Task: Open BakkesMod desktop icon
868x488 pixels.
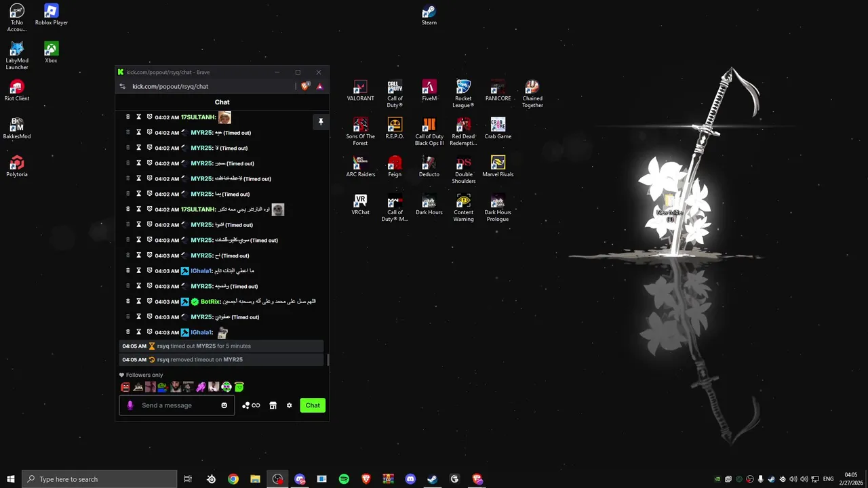Action: [17, 128]
